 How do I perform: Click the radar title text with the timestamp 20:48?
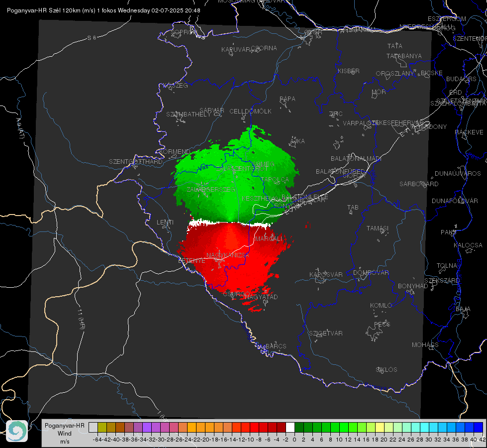point(103,10)
